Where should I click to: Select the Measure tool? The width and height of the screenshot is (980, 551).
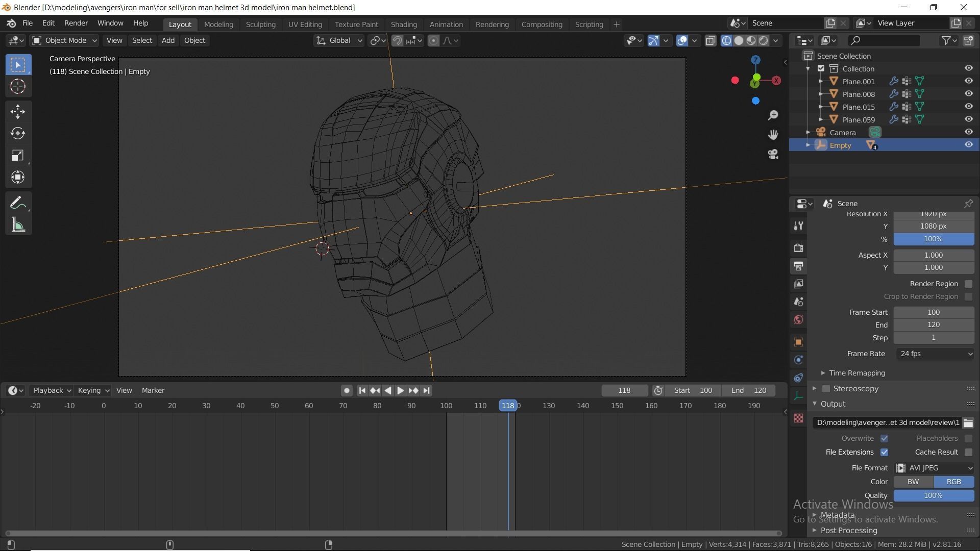[18, 225]
